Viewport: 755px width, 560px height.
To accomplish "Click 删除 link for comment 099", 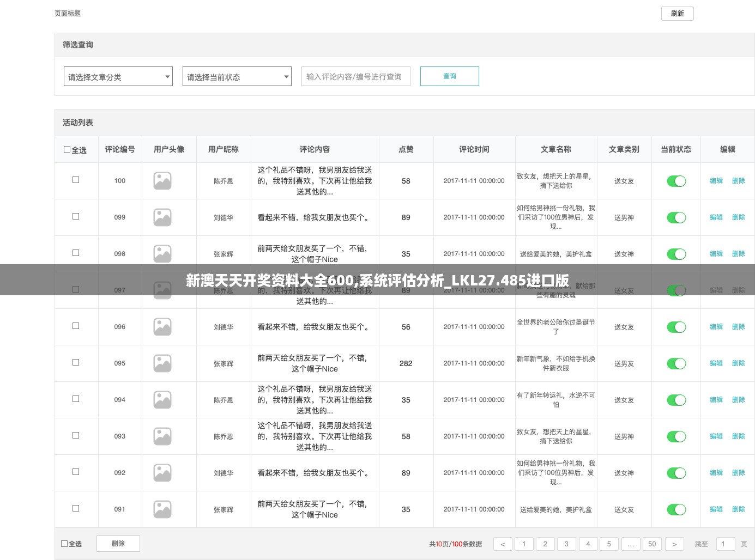I will click(738, 217).
